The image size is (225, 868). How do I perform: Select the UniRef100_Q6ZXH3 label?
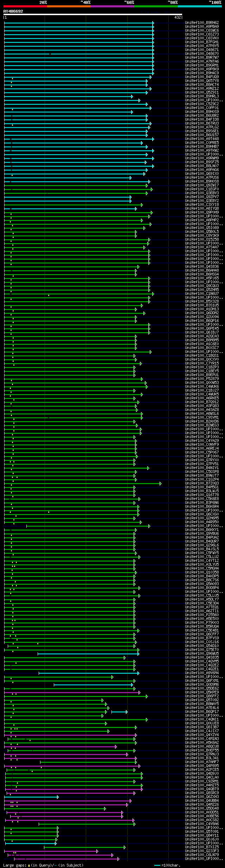(202, 797)
